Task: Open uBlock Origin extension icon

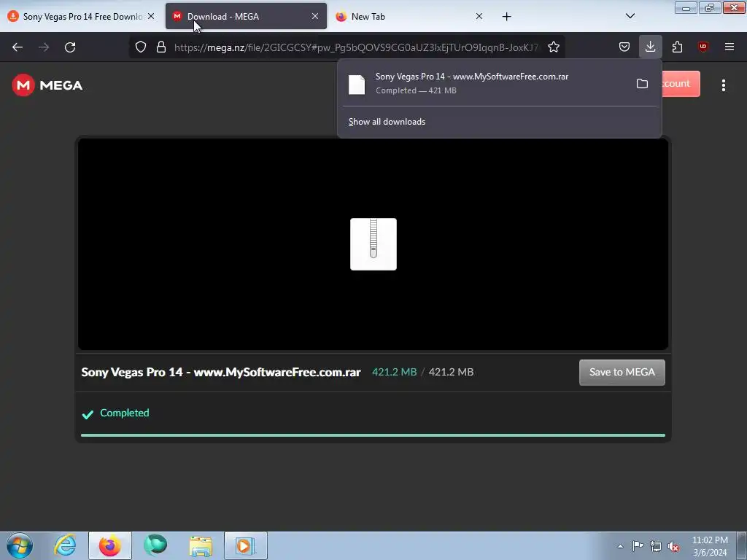Action: (703, 47)
